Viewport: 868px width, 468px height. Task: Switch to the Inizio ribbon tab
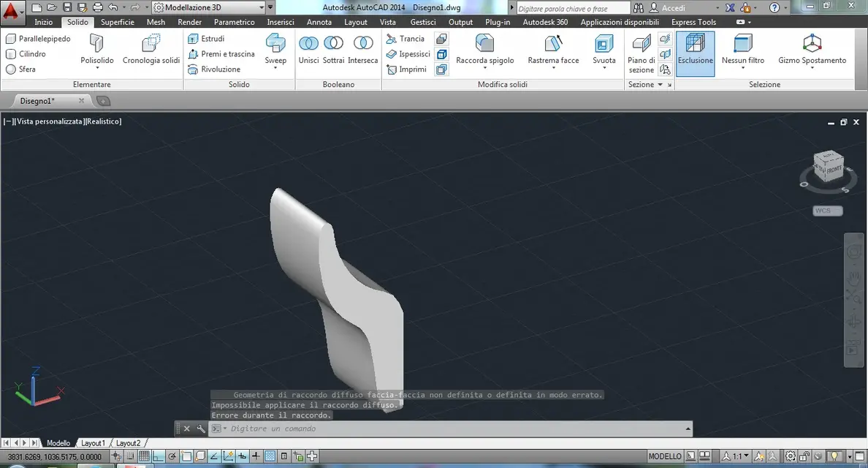click(44, 22)
